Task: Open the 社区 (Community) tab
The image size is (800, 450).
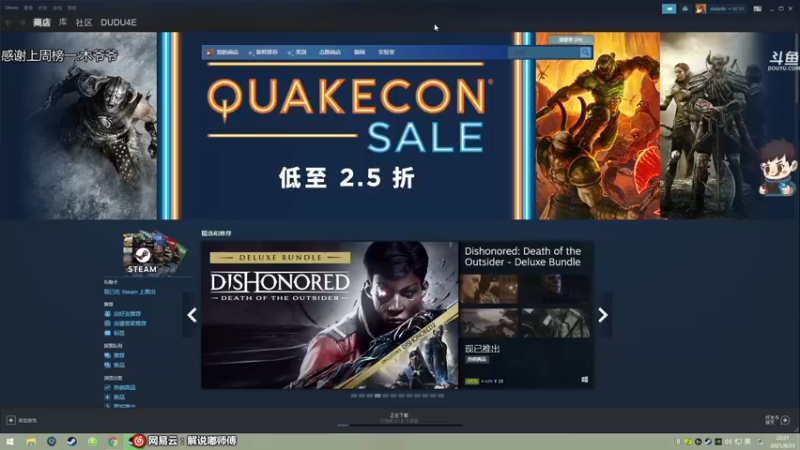Action: 84,22
